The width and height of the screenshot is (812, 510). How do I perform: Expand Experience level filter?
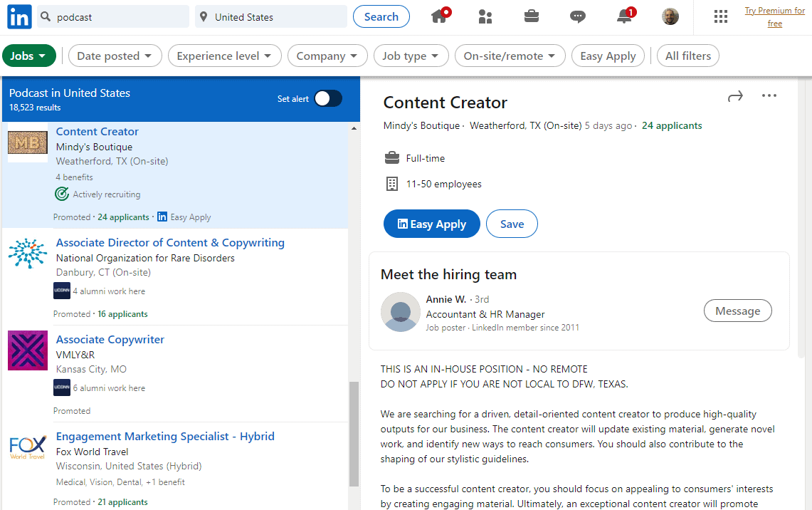pyautogui.click(x=224, y=56)
